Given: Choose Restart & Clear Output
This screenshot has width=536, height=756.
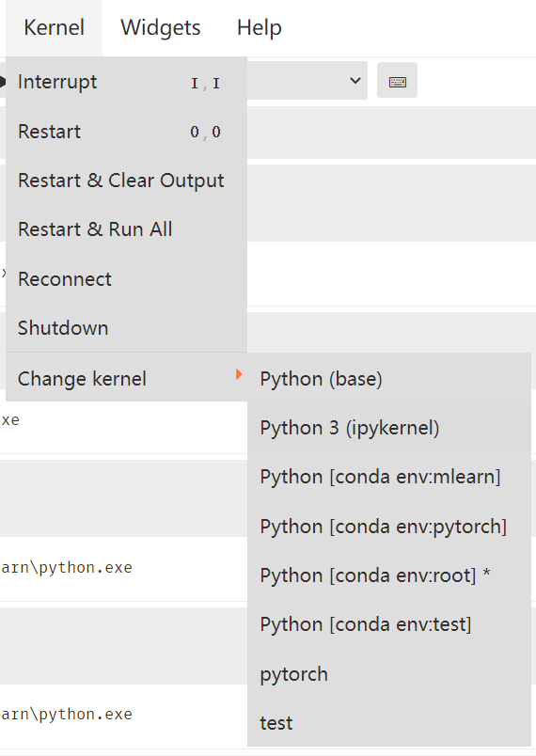Looking at the screenshot, I should pos(126,181).
